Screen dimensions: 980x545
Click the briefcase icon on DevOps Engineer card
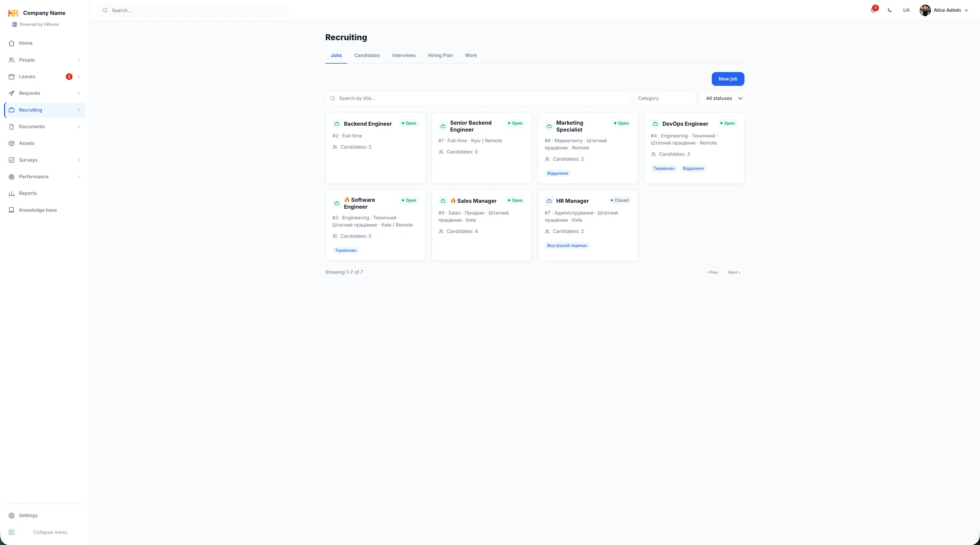tap(655, 124)
